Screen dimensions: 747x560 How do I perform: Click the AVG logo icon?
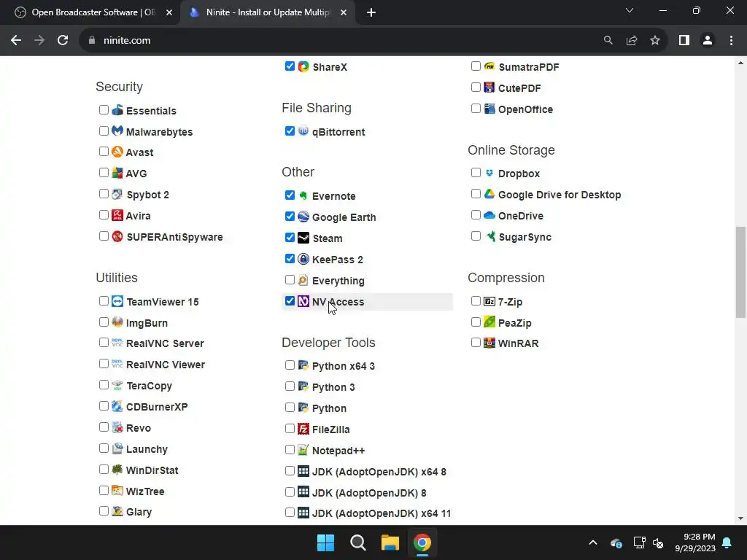117,173
